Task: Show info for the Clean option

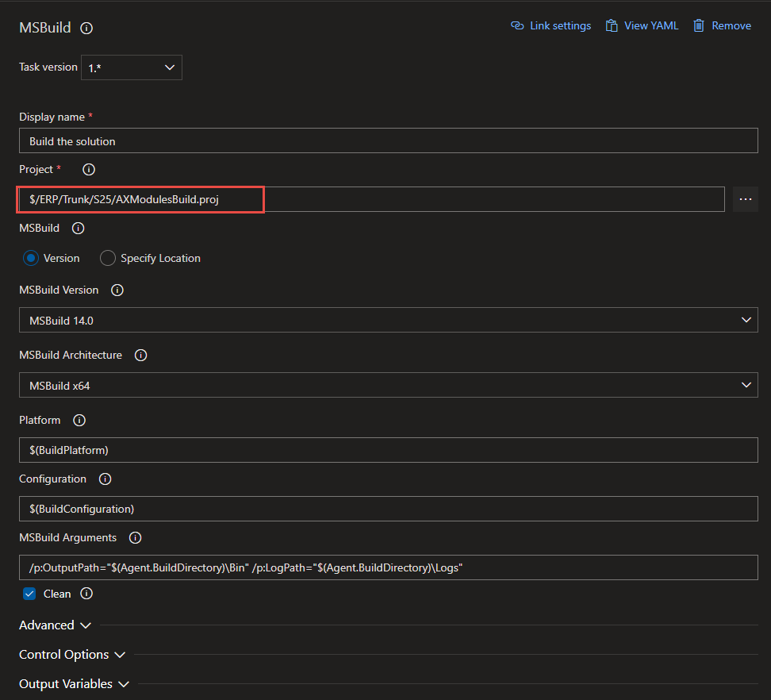Action: click(x=86, y=594)
